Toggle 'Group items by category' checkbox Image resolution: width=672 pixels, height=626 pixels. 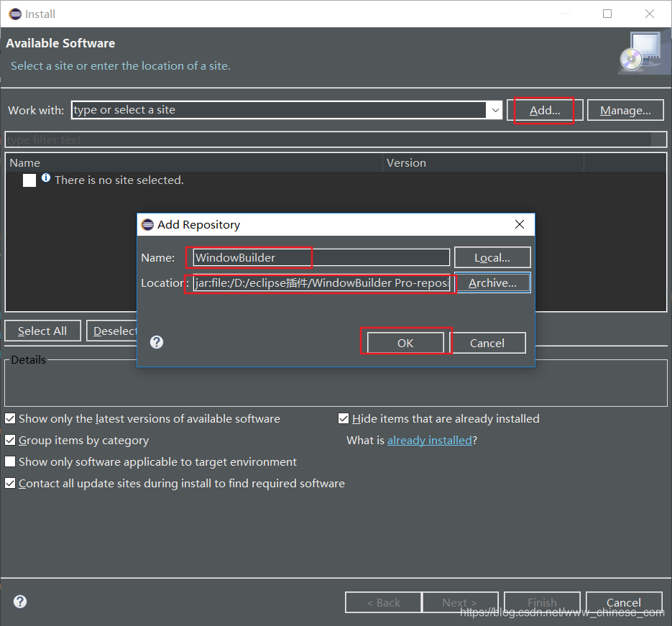click(10, 440)
